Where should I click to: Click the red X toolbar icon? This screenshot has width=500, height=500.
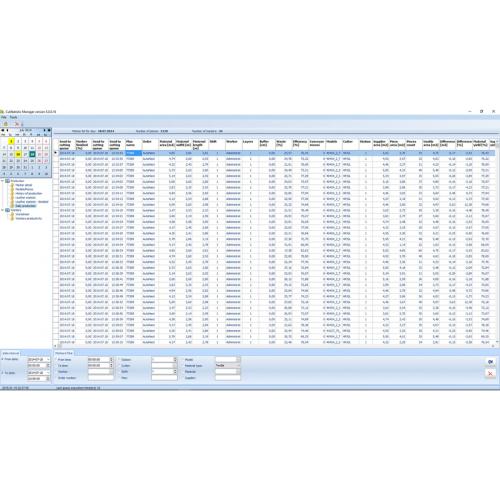click(17, 124)
